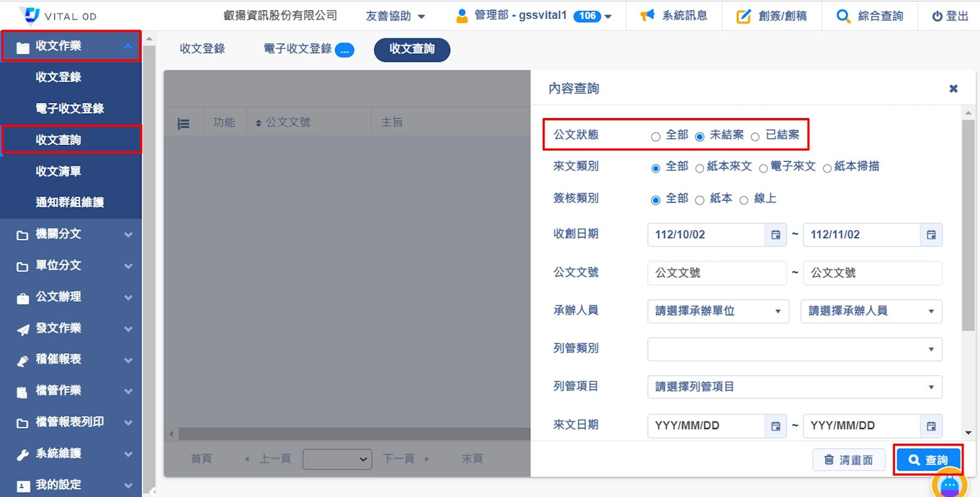The height and width of the screenshot is (497, 980).
Task: Click the first 公文文號 input field
Action: tap(716, 273)
